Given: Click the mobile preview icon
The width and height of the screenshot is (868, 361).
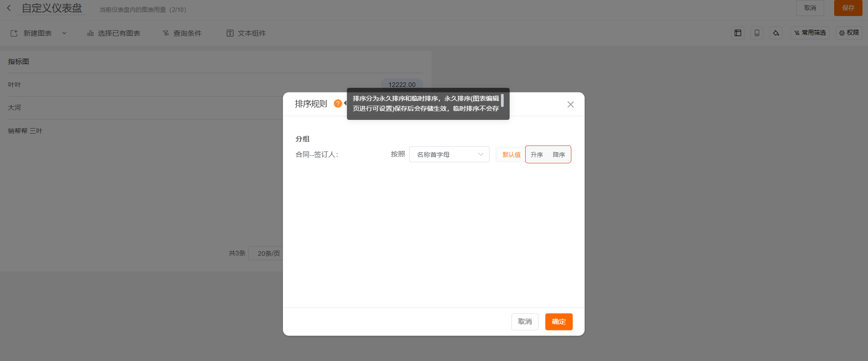Looking at the screenshot, I should (757, 33).
